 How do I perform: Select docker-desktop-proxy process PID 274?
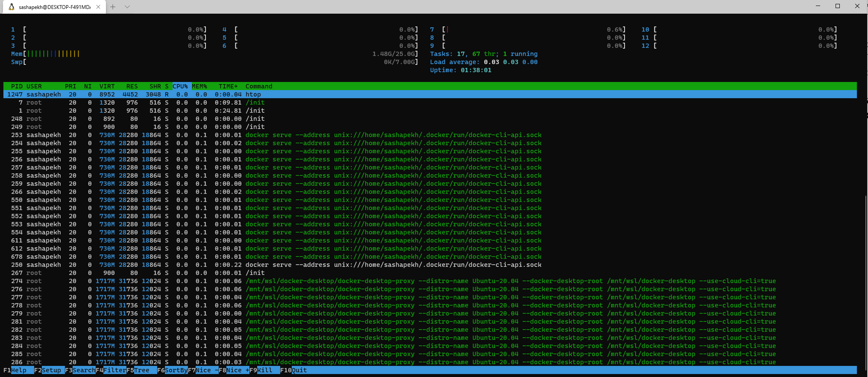click(430, 281)
